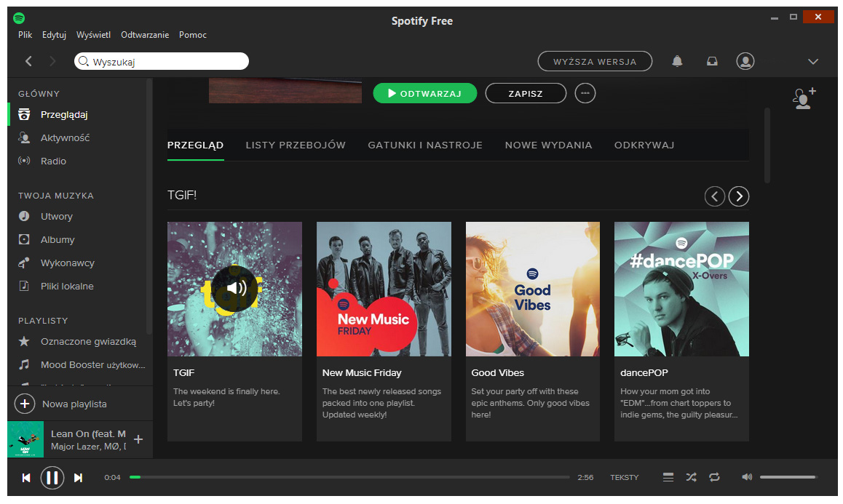The width and height of the screenshot is (843, 504).
Task: Open the notifications bell icon
Action: (677, 61)
